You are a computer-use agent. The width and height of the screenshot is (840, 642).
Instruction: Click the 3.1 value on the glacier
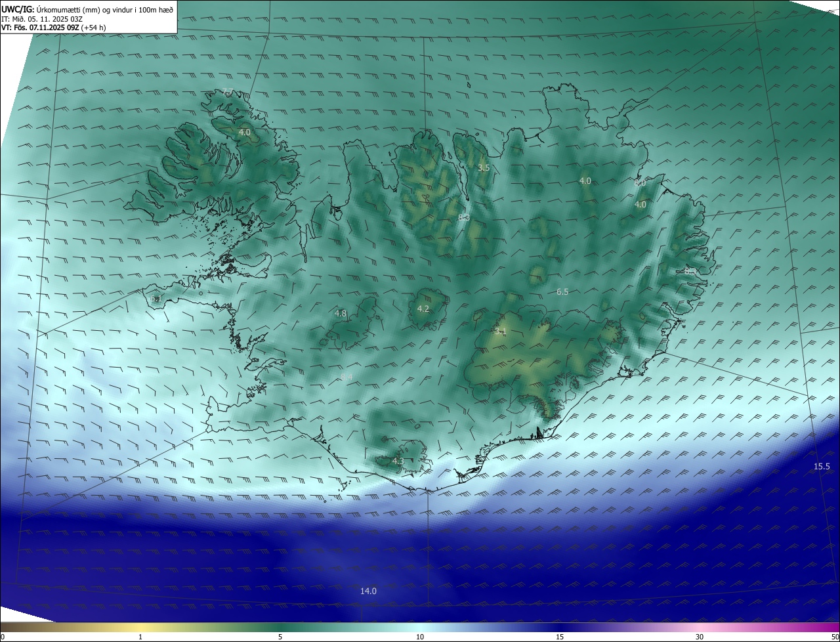point(501,332)
